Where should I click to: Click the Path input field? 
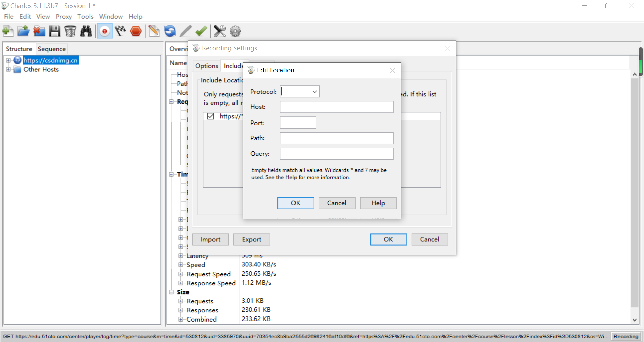pos(337,138)
